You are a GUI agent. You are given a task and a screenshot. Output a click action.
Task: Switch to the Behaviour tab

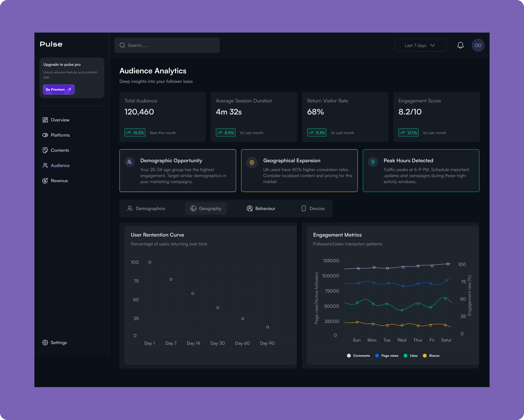(x=261, y=208)
